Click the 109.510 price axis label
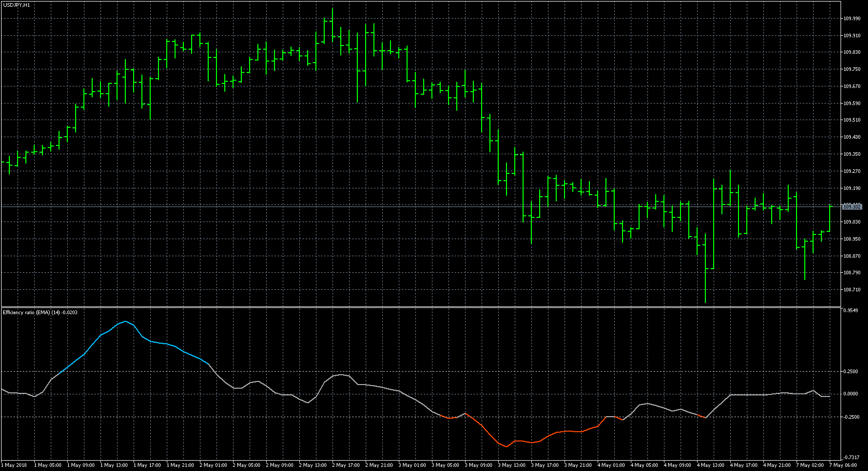868x471 pixels. [852, 120]
